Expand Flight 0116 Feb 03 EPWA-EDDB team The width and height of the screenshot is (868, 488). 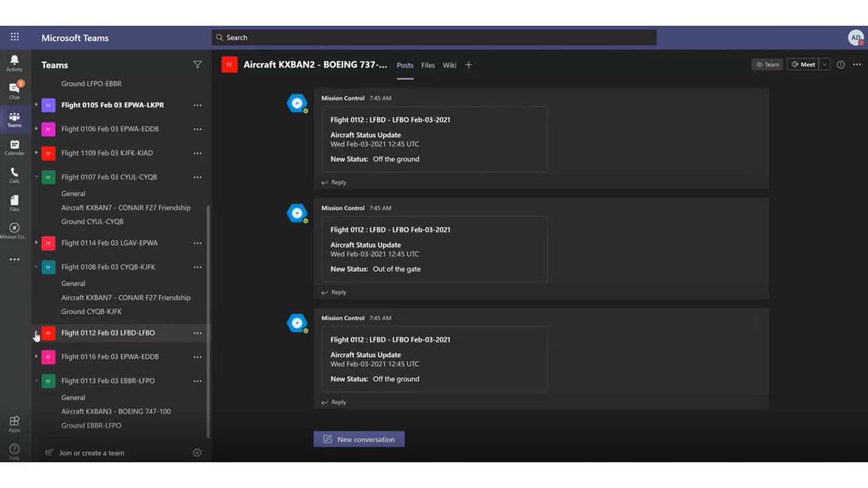click(x=37, y=357)
